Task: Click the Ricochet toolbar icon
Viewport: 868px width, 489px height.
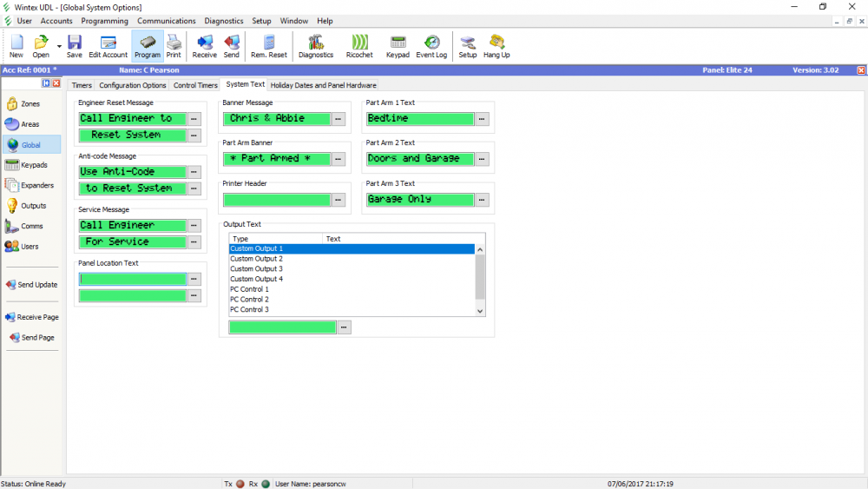Action: tap(359, 46)
